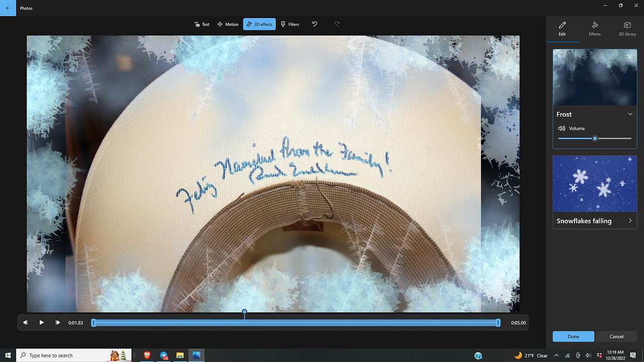Open the notification center icon
This screenshot has width=644, height=362.
pyautogui.click(x=633, y=355)
